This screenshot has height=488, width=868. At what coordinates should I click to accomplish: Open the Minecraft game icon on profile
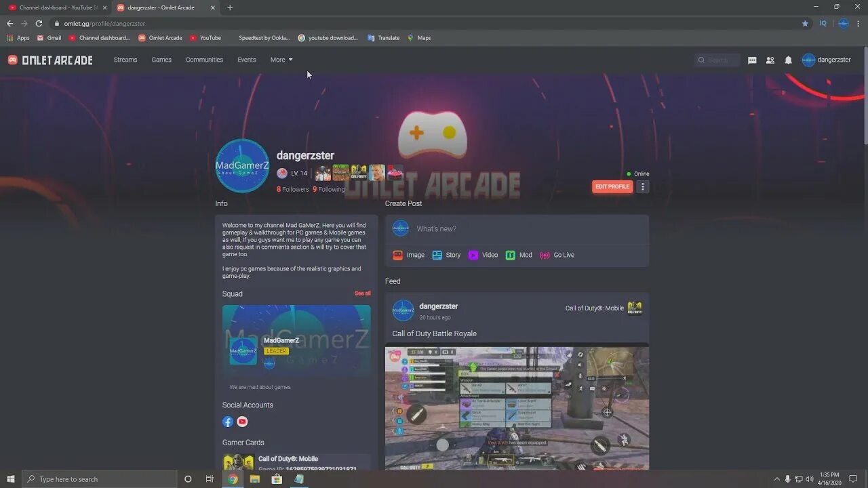pos(340,173)
